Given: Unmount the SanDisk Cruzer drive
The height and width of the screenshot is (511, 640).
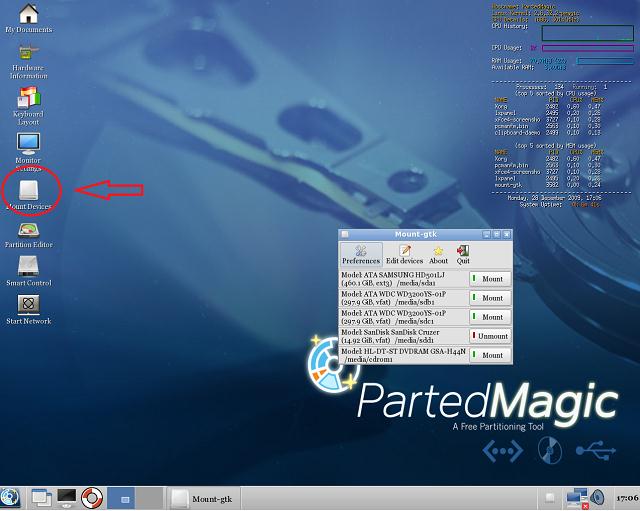Looking at the screenshot, I should click(x=490, y=336).
